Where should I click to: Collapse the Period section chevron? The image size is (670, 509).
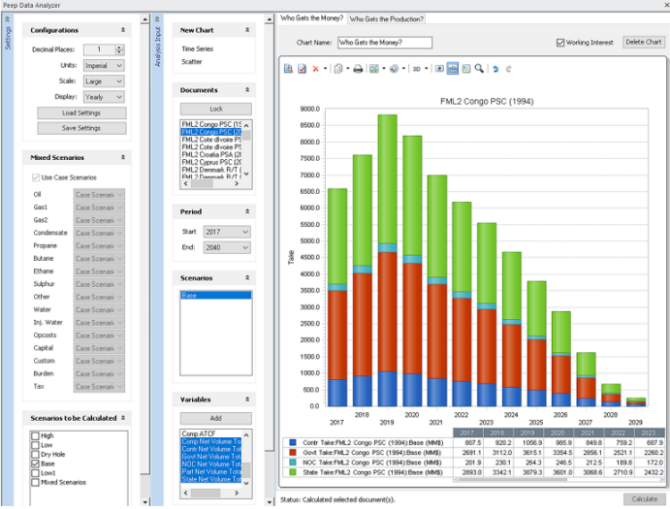247,211
